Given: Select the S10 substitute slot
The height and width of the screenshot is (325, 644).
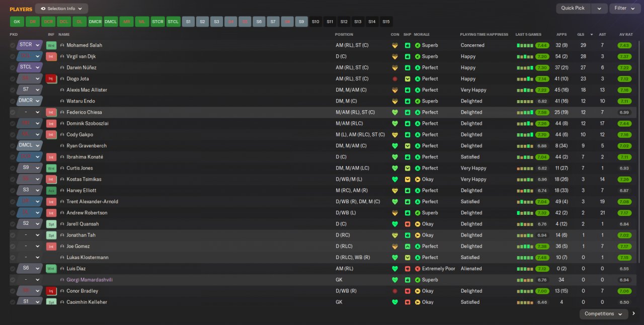Looking at the screenshot, I should (x=315, y=22).
